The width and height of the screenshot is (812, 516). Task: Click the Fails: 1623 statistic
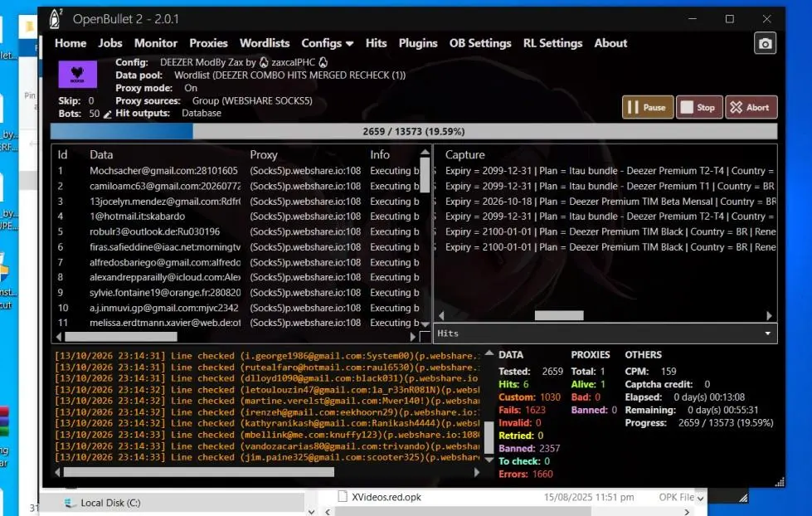[x=522, y=411]
